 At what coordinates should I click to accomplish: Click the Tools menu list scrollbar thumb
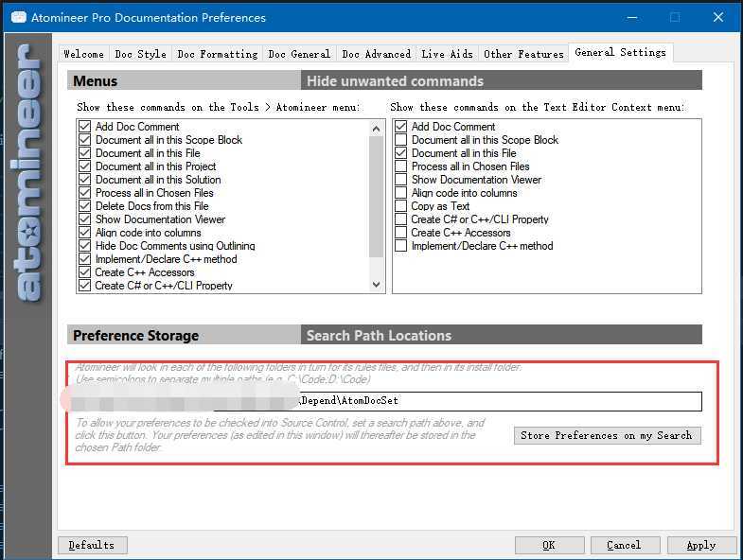tap(377, 197)
